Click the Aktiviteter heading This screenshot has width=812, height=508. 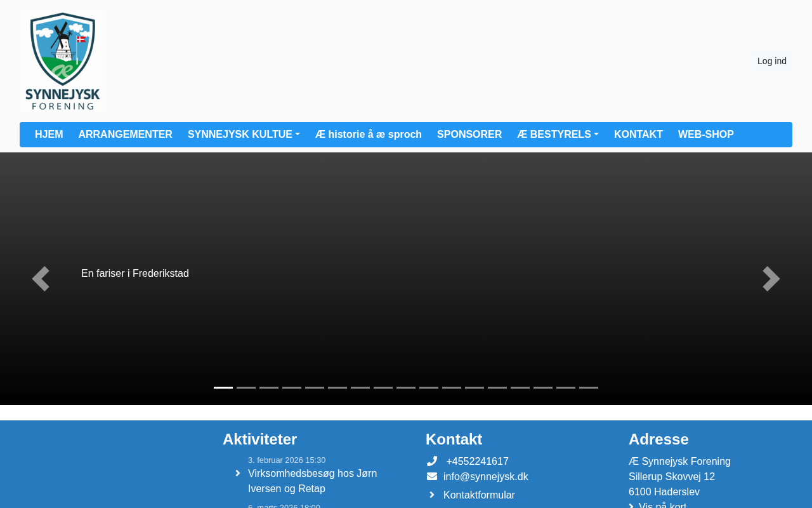pos(260,439)
